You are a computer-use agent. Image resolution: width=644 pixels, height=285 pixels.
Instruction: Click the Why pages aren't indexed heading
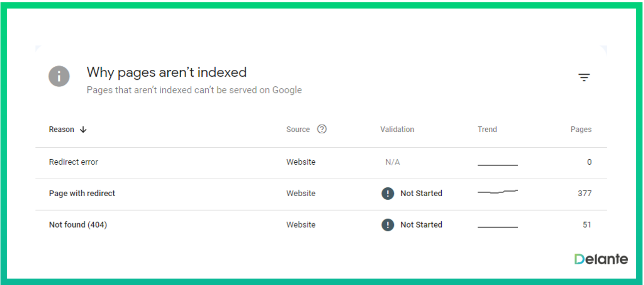(x=166, y=72)
